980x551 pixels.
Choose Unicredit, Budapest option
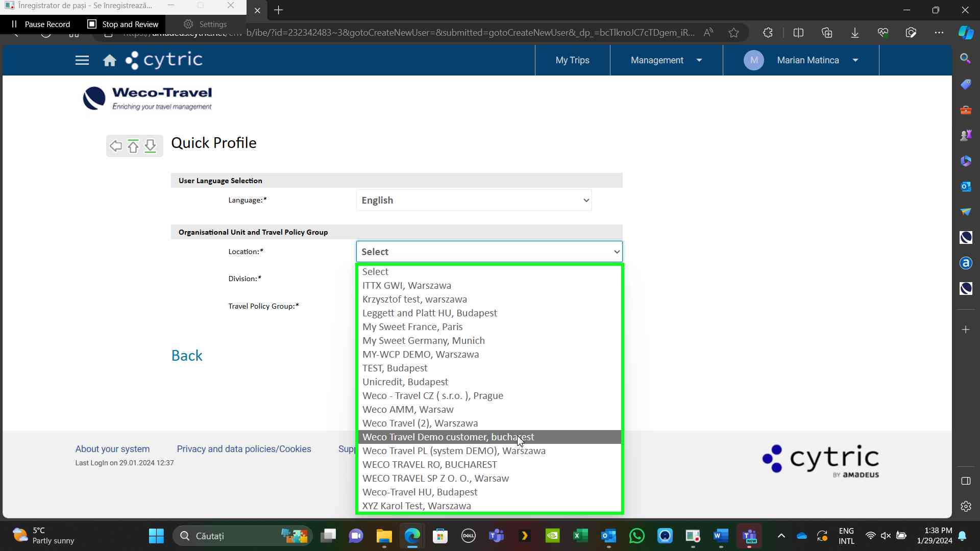pos(489,382)
